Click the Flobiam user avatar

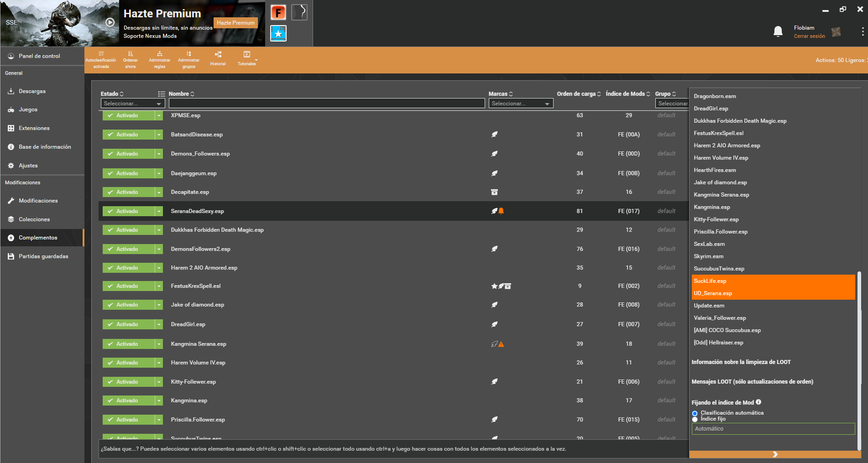click(836, 31)
